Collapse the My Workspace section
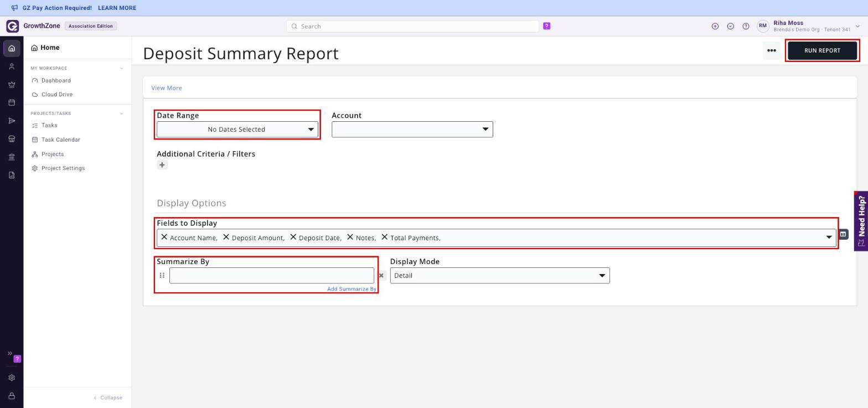 click(x=122, y=69)
